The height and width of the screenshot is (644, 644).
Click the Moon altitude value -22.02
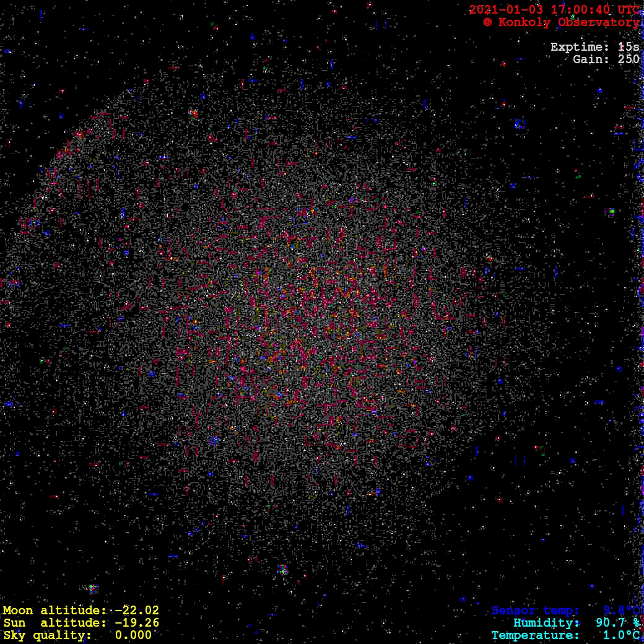136,611
